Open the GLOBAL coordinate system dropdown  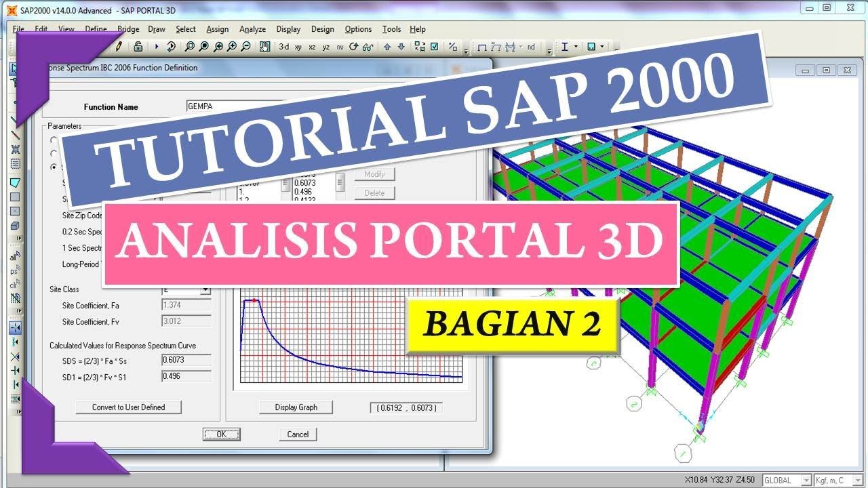pos(806,480)
